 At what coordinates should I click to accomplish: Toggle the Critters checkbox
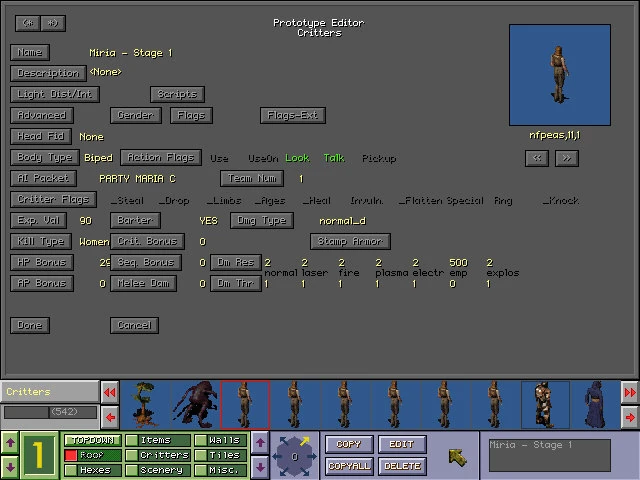pos(131,455)
